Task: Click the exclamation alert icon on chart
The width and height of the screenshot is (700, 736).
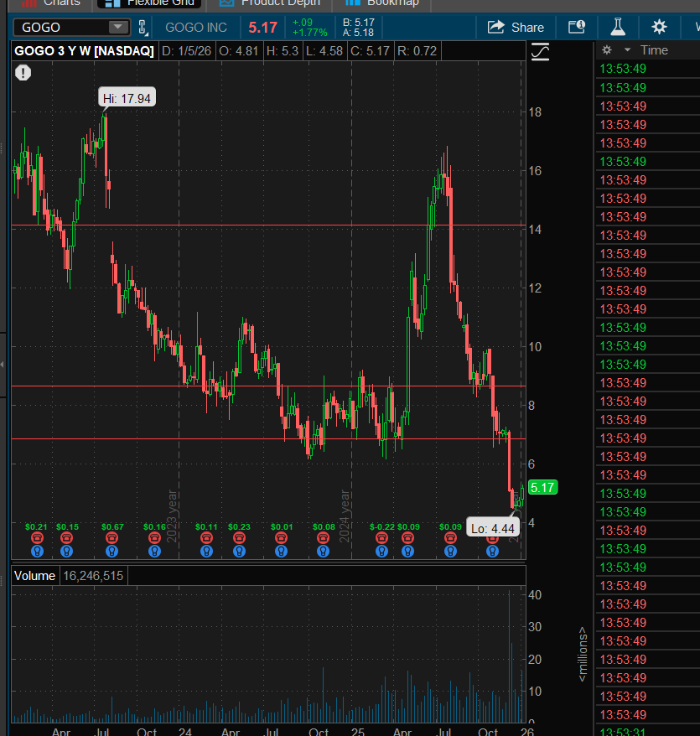Action: click(x=23, y=73)
